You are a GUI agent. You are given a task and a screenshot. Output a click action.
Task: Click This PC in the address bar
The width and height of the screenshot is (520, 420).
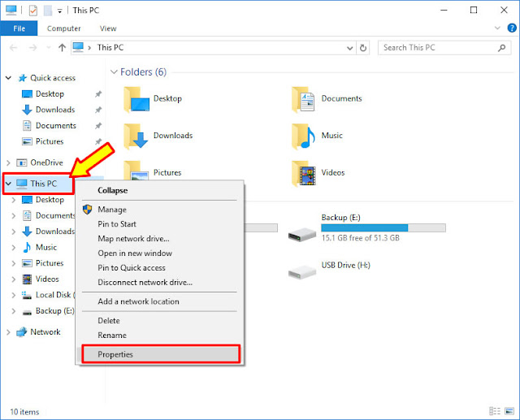[x=110, y=48]
